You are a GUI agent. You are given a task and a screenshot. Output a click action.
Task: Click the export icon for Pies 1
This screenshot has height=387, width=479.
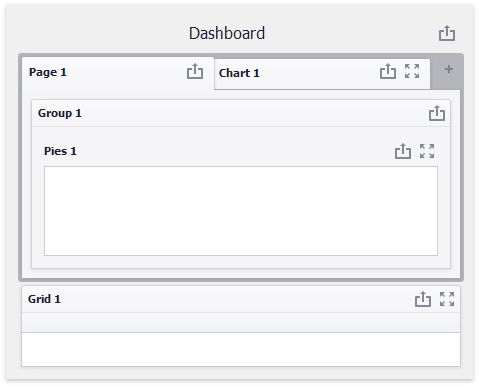coord(403,151)
